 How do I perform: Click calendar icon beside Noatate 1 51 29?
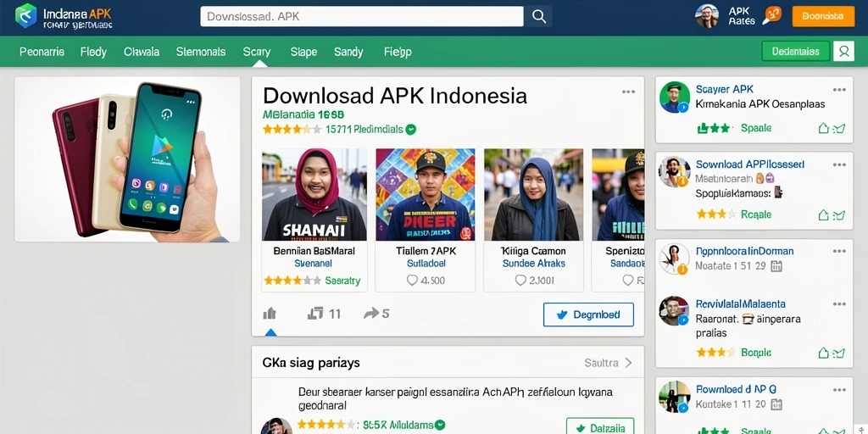776,266
